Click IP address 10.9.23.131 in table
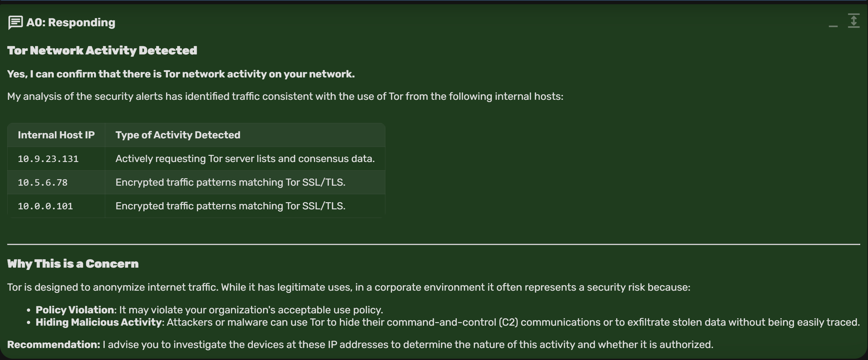 pos(48,159)
